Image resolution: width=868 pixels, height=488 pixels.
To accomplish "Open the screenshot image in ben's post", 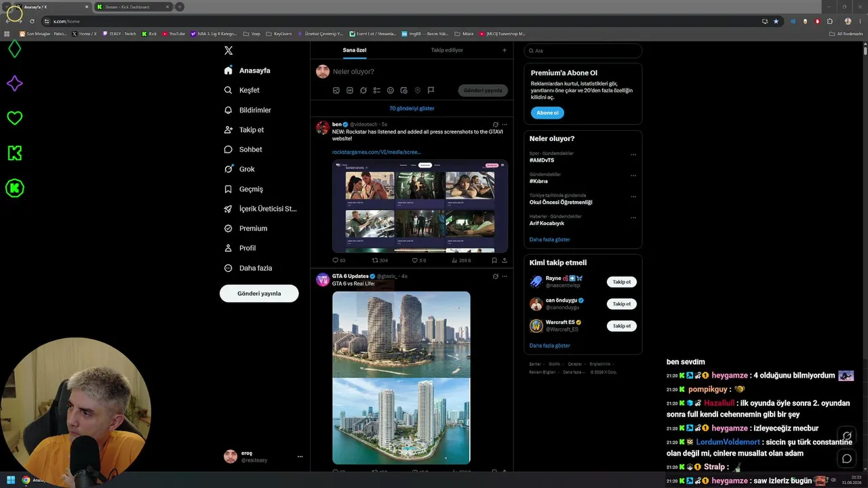I will point(420,206).
